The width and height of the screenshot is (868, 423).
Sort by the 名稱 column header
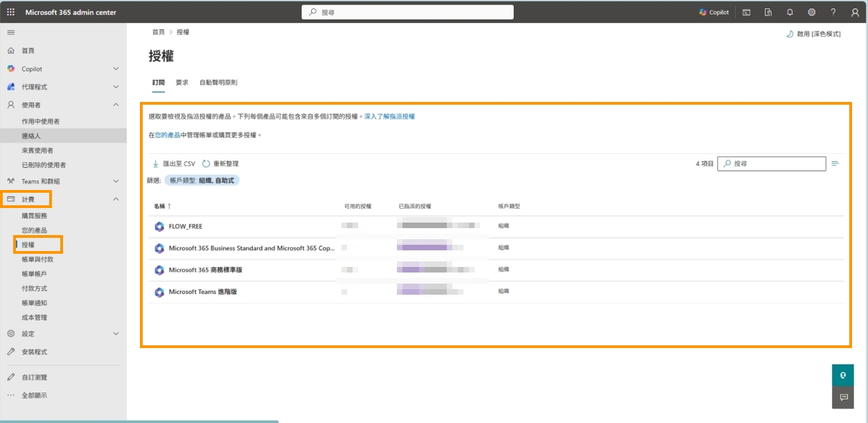click(x=162, y=206)
